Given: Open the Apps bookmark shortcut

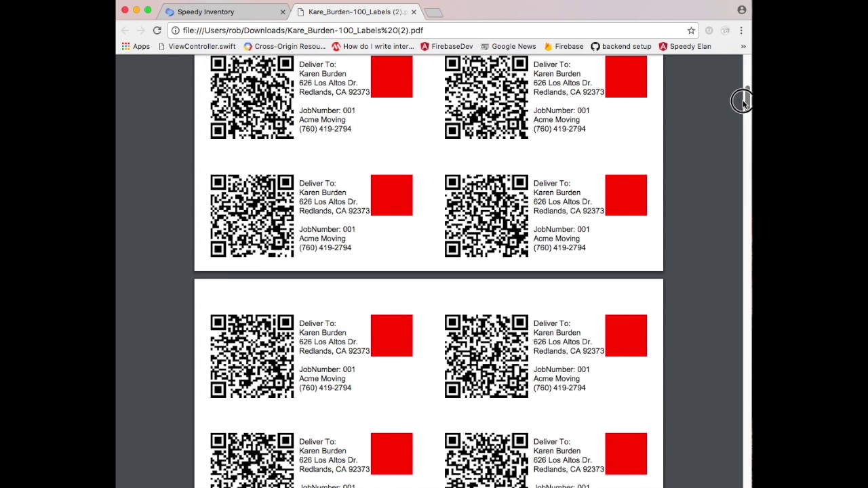Looking at the screenshot, I should point(136,46).
